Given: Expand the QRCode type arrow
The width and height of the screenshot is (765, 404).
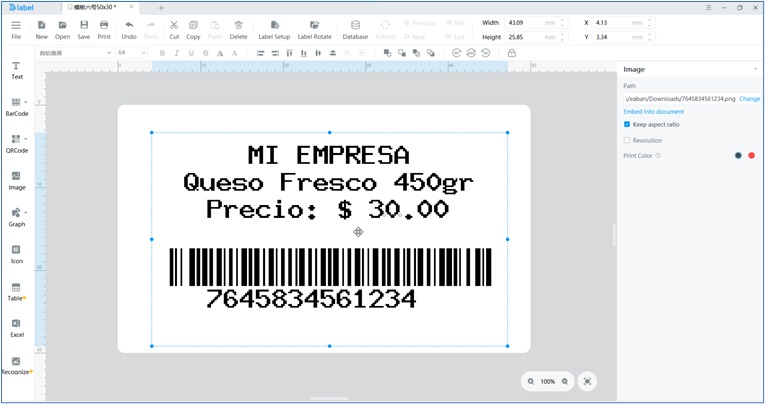Looking at the screenshot, I should pyautogui.click(x=26, y=139).
